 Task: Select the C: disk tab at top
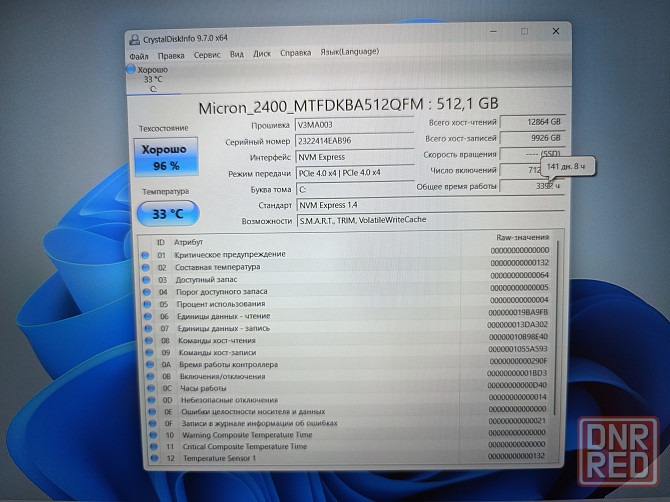pos(152,80)
